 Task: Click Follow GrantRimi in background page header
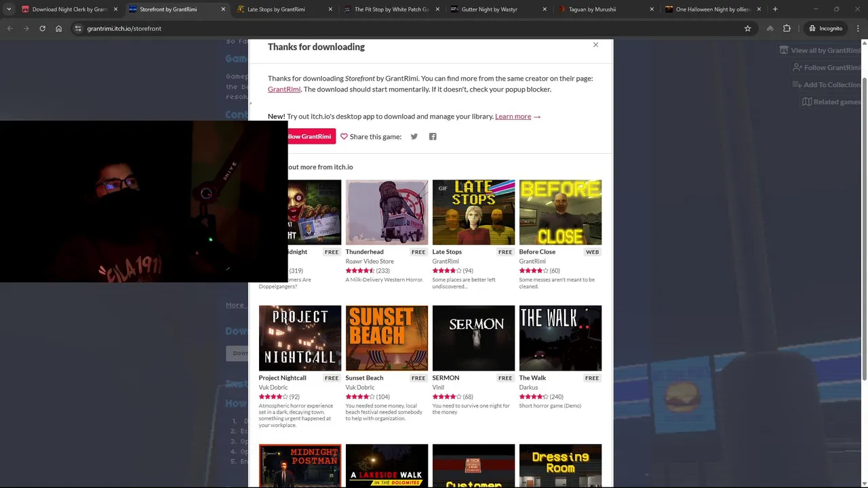[x=827, y=68]
